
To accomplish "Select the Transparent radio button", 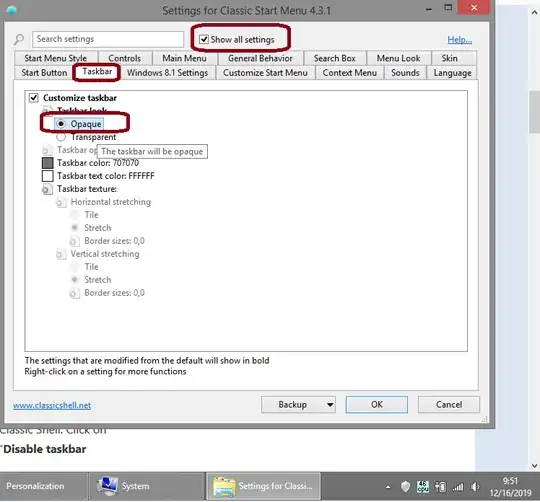I will (61, 137).
